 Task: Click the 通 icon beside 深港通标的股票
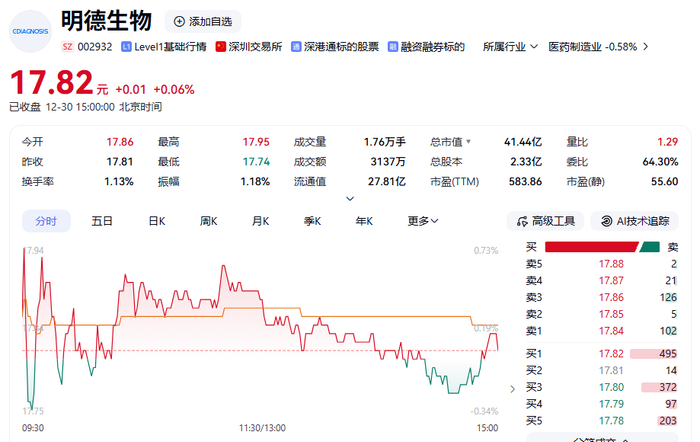click(296, 47)
